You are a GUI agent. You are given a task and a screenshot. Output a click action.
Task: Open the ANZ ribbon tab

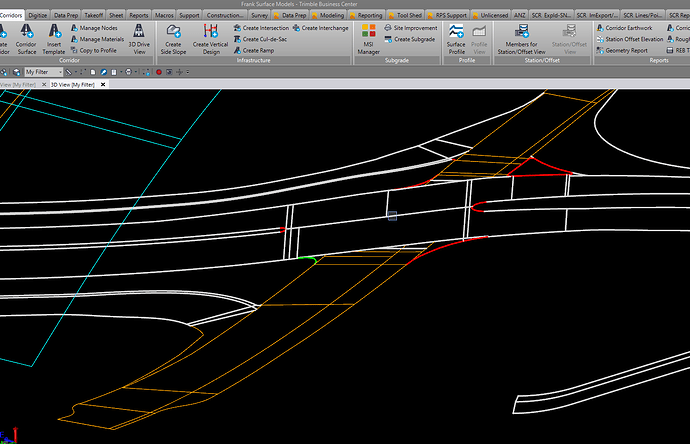coord(520,15)
